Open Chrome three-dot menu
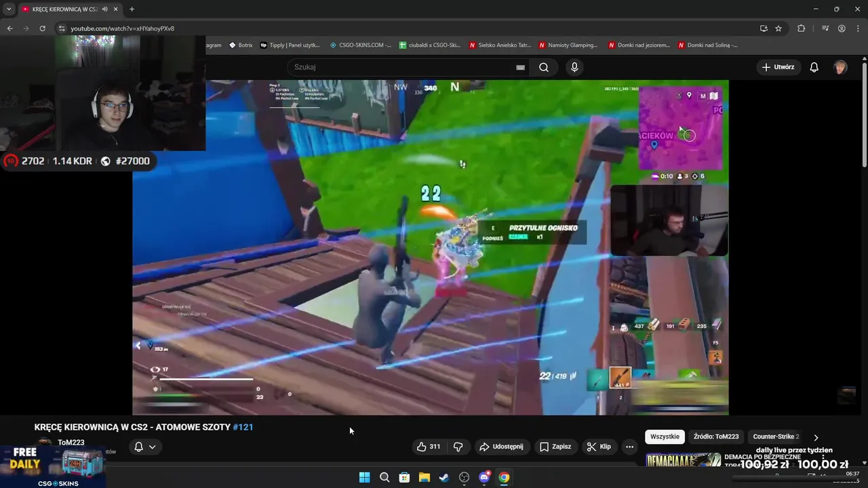 (x=857, y=28)
